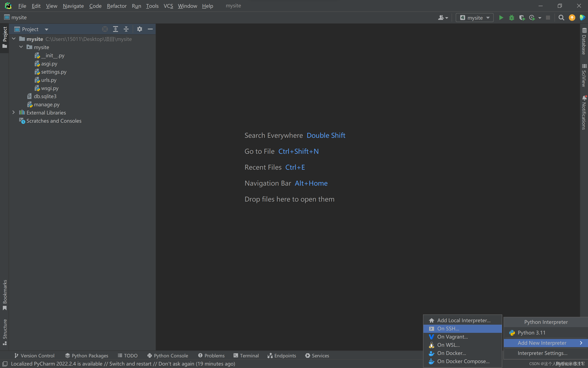Click the tool windows quick-access icon in status bar
The width and height of the screenshot is (588, 368).
pyautogui.click(x=5, y=364)
